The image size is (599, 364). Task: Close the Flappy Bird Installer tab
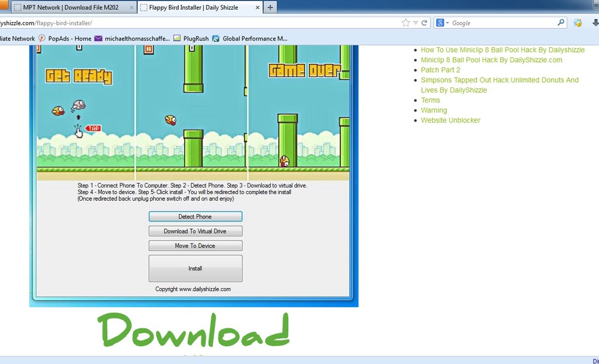[x=258, y=7]
